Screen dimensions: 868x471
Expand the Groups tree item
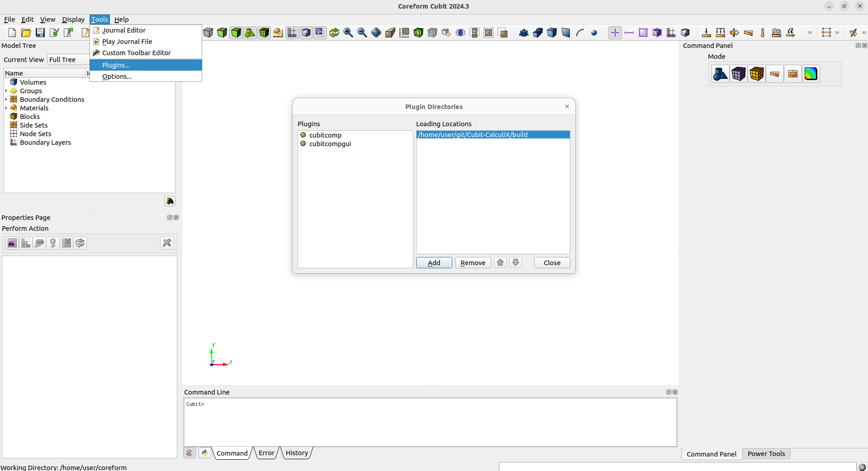[x=6, y=90]
